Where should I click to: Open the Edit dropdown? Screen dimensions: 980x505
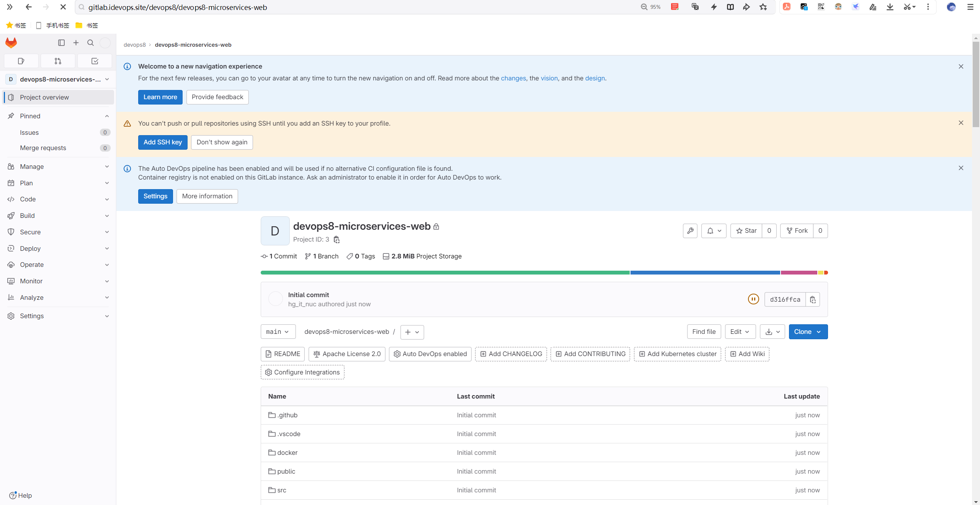(x=740, y=332)
